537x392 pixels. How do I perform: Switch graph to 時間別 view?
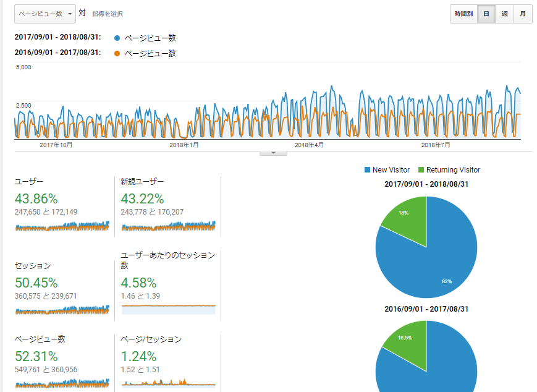coord(463,14)
